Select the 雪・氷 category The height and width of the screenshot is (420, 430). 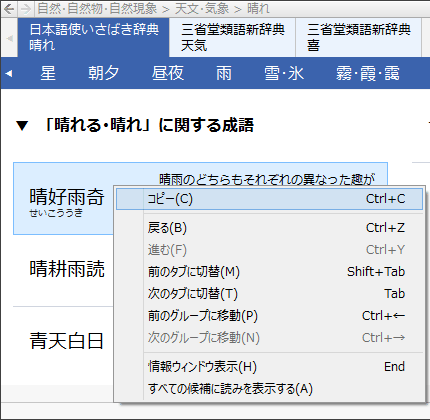tap(284, 73)
